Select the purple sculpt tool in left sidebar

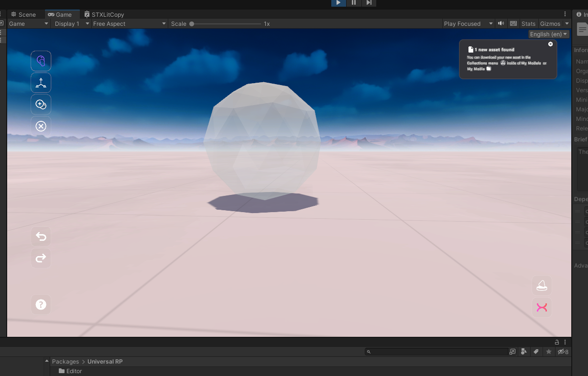click(x=41, y=61)
